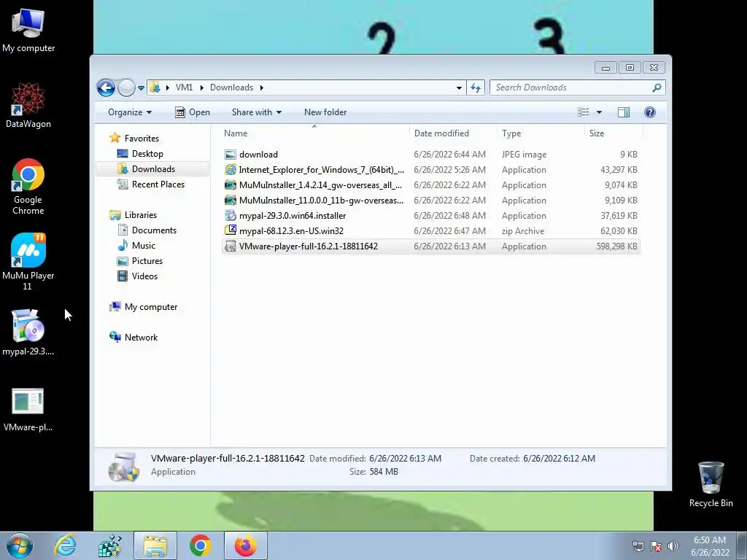The width and height of the screenshot is (747, 560).
Task: Focus the Search Downloads field
Action: (572, 87)
